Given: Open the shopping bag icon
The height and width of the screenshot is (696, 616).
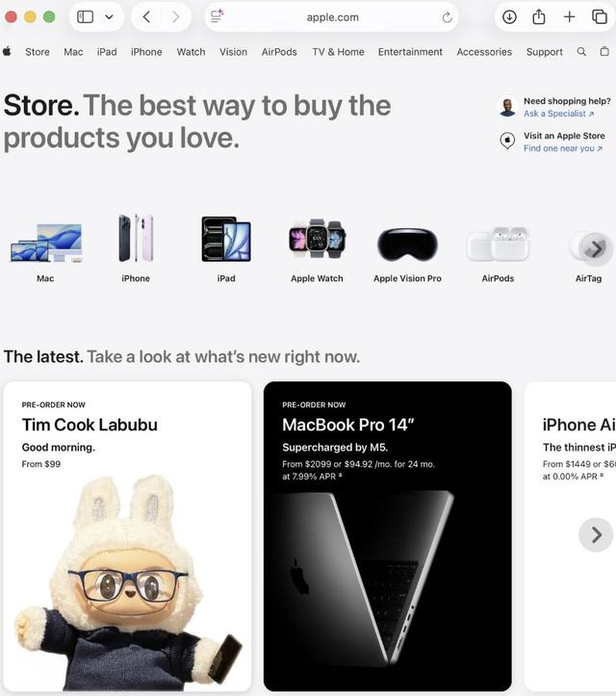Looking at the screenshot, I should click(604, 51).
